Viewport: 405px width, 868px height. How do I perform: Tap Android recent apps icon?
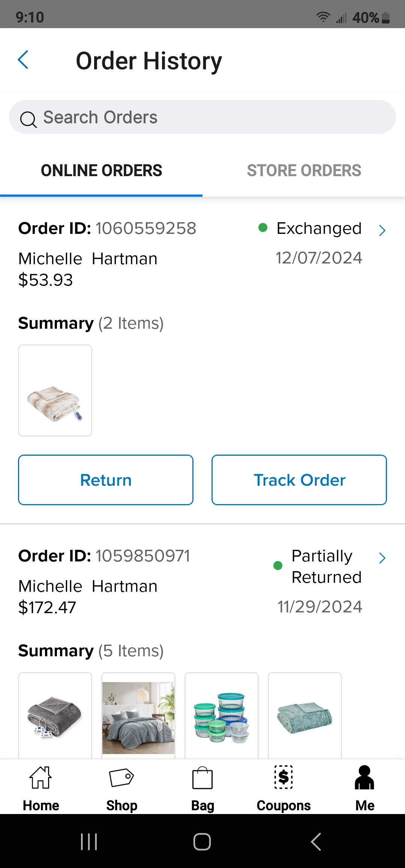[x=89, y=842]
